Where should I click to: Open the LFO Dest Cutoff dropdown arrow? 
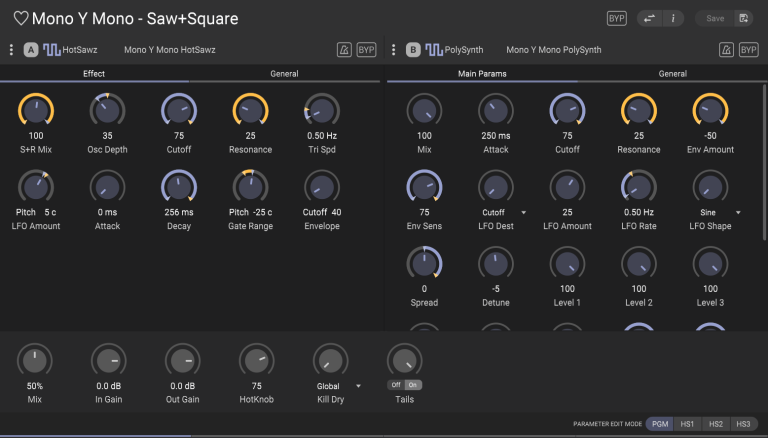(x=524, y=213)
